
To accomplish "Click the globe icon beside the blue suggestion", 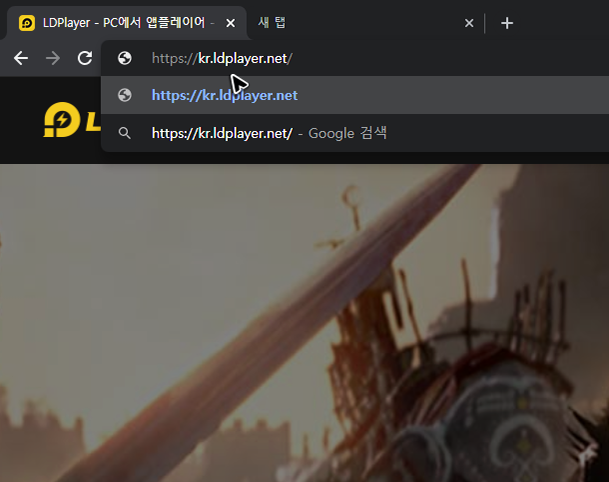I will click(x=125, y=95).
